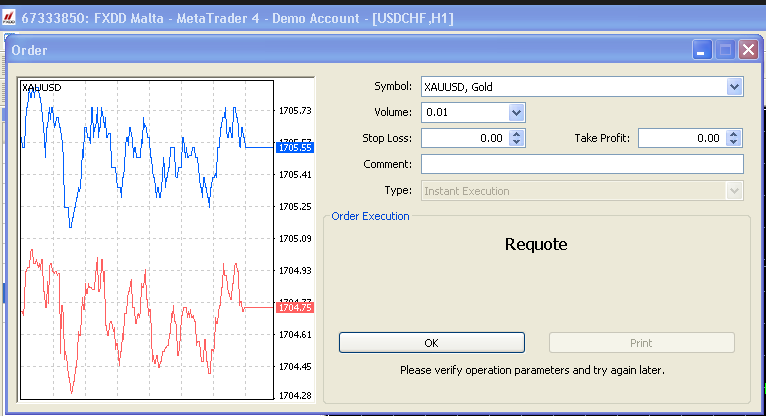Open the Type Instant Execution dropdown
Viewport: 766px width, 416px height.
pyautogui.click(x=735, y=190)
